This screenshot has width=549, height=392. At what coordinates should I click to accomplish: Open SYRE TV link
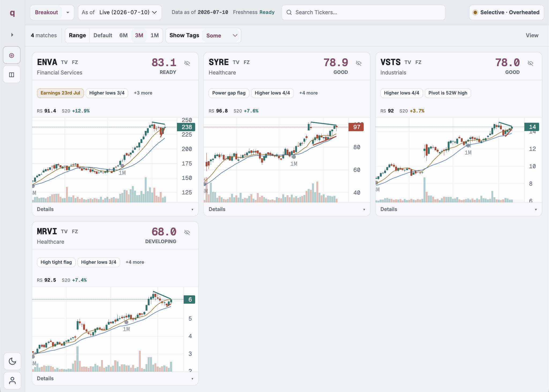[x=236, y=62]
